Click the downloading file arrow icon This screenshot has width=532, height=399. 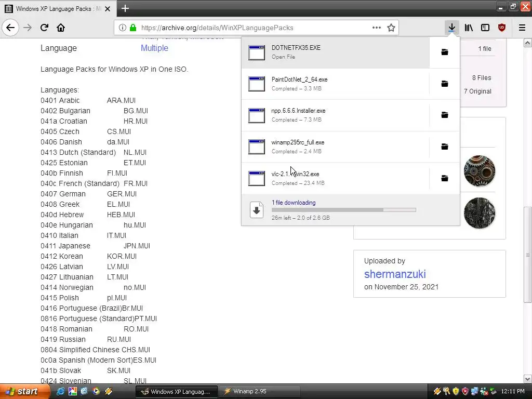click(257, 210)
